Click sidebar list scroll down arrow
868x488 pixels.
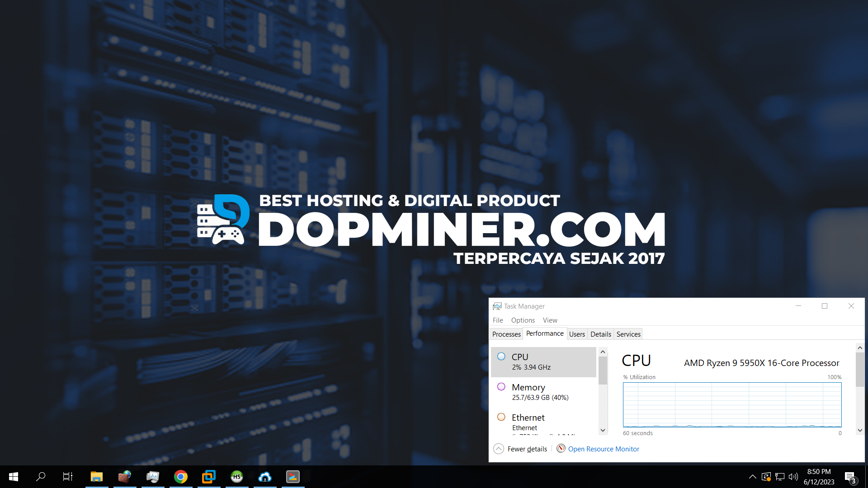(x=603, y=430)
